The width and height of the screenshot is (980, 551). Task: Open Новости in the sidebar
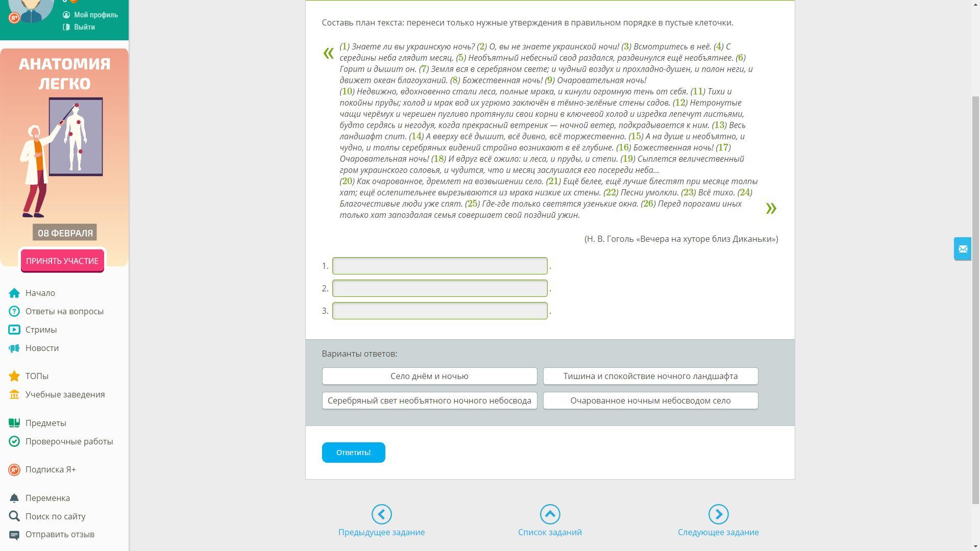42,348
